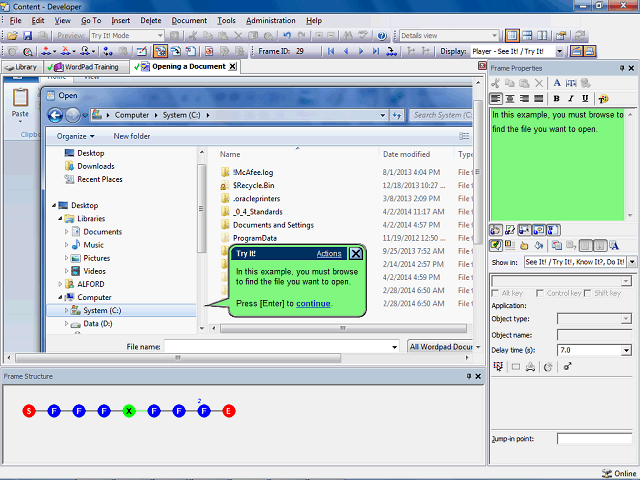
Task: Select the red E end frame node
Action: point(229,411)
